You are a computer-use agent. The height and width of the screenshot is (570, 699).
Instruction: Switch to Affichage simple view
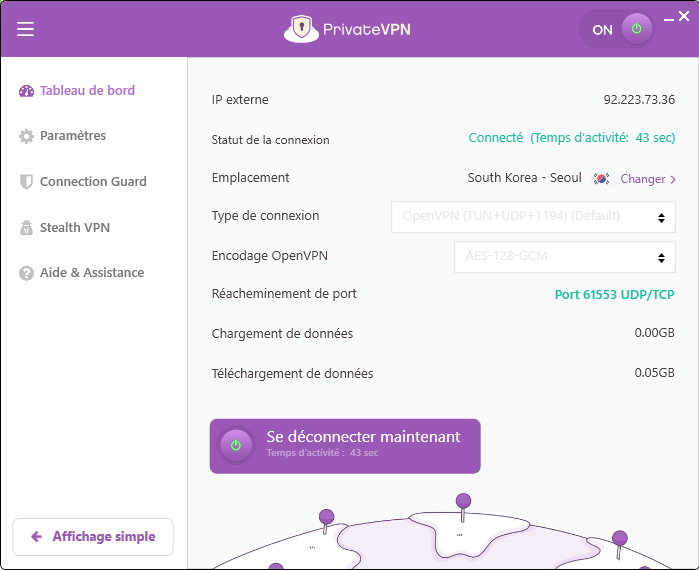(x=93, y=537)
